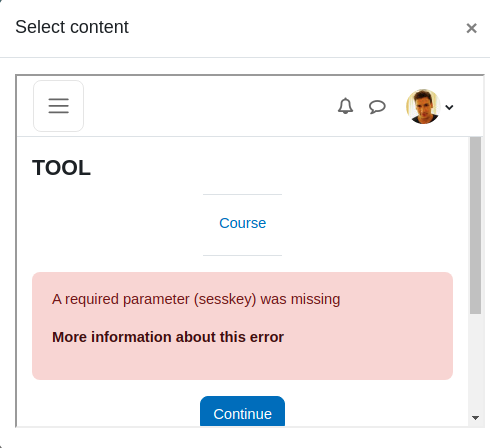Click the blue Continue button
Screen dimensions: 490x448
pyautogui.click(x=242, y=411)
